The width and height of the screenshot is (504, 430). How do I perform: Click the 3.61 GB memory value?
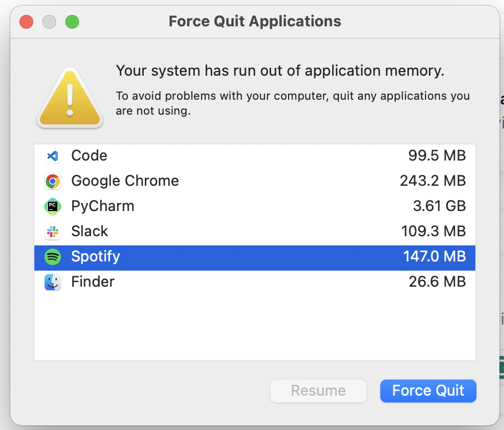coord(439,206)
